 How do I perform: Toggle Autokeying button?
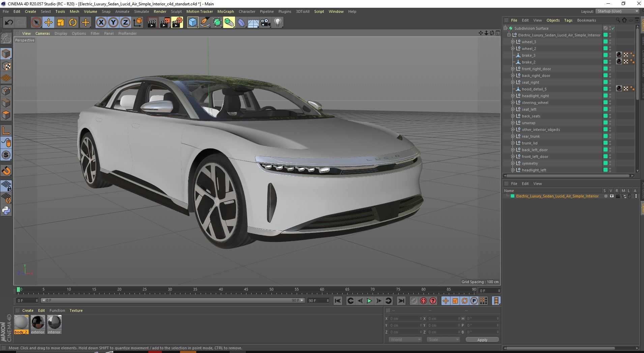click(x=423, y=301)
